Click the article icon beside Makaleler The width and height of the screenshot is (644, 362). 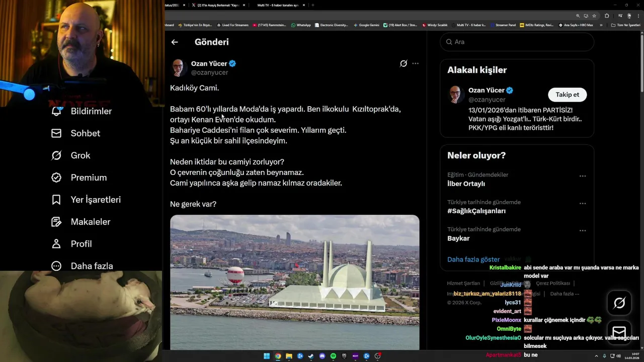click(x=56, y=222)
